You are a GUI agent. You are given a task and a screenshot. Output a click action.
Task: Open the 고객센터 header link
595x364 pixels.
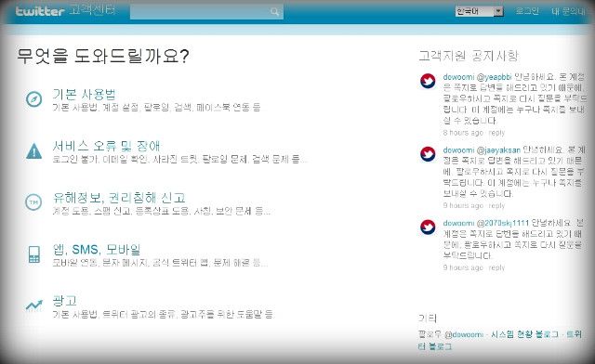point(92,10)
